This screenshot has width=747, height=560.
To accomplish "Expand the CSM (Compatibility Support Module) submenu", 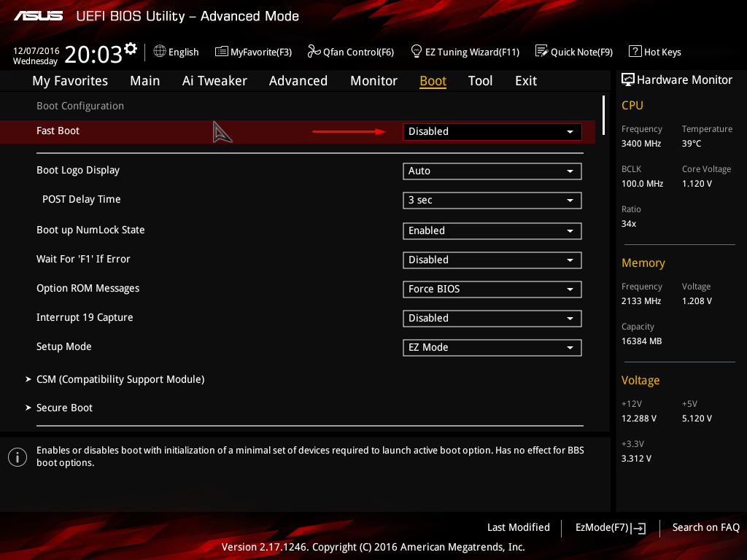I will point(120,379).
